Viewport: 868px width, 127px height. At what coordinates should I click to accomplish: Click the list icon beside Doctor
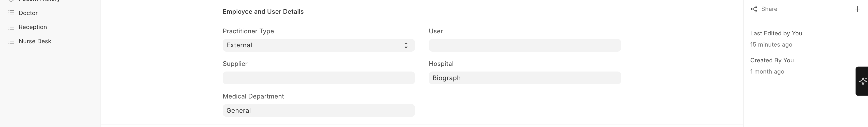pos(11,13)
